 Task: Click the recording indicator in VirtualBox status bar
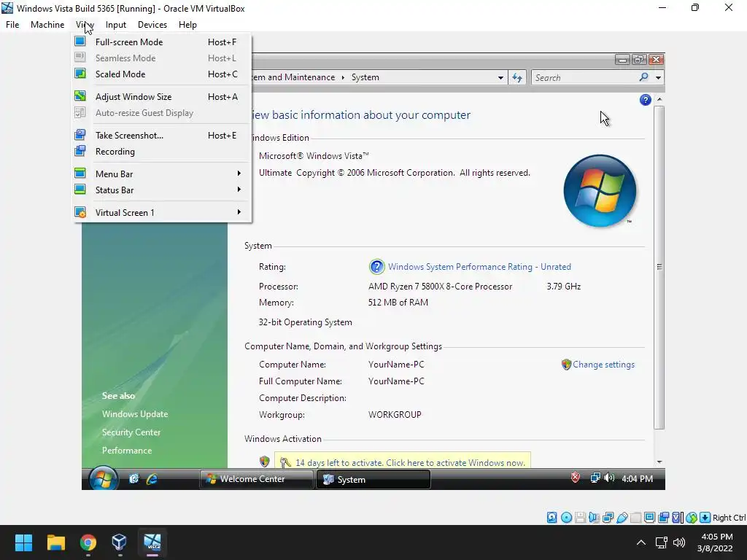point(663,518)
